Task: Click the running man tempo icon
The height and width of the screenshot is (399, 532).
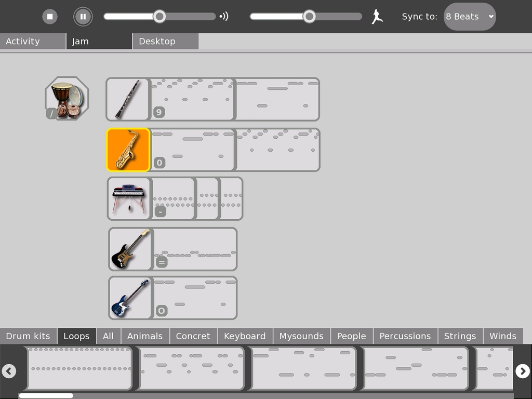Action: pyautogui.click(x=377, y=17)
